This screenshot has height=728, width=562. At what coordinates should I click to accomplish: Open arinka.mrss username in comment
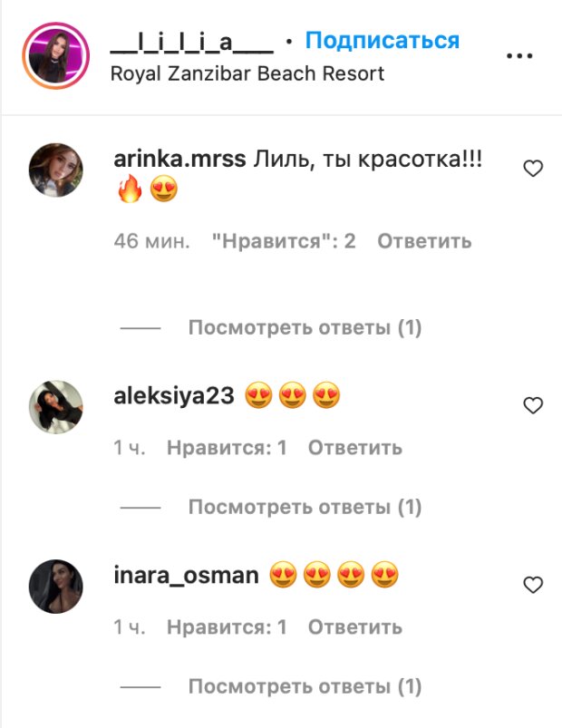click(x=179, y=160)
